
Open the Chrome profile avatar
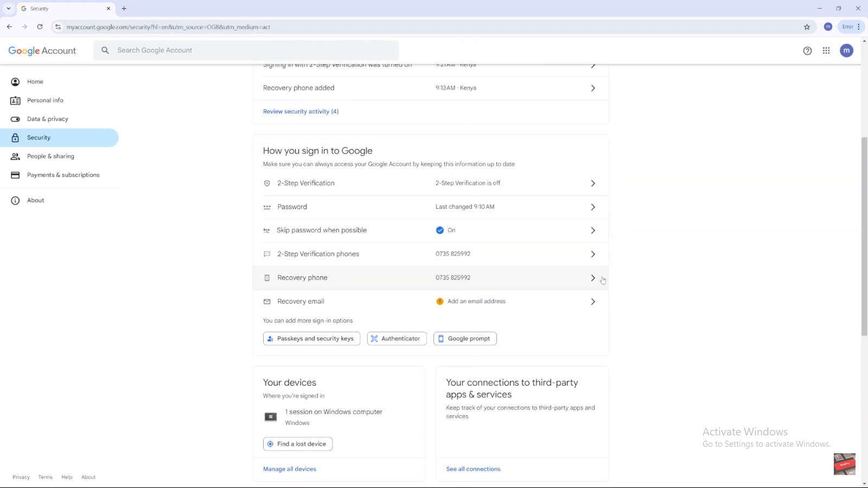tap(828, 27)
